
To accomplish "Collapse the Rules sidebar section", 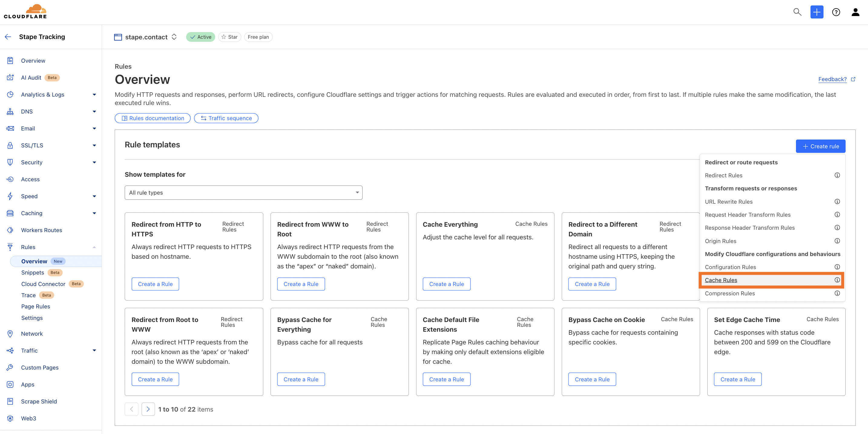I will point(94,247).
